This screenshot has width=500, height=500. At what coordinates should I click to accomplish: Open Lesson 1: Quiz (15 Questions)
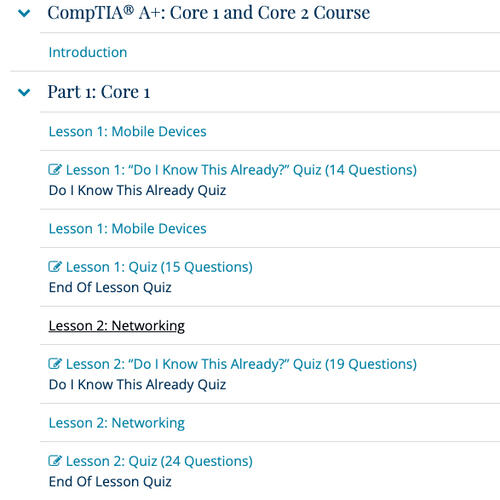(x=159, y=267)
